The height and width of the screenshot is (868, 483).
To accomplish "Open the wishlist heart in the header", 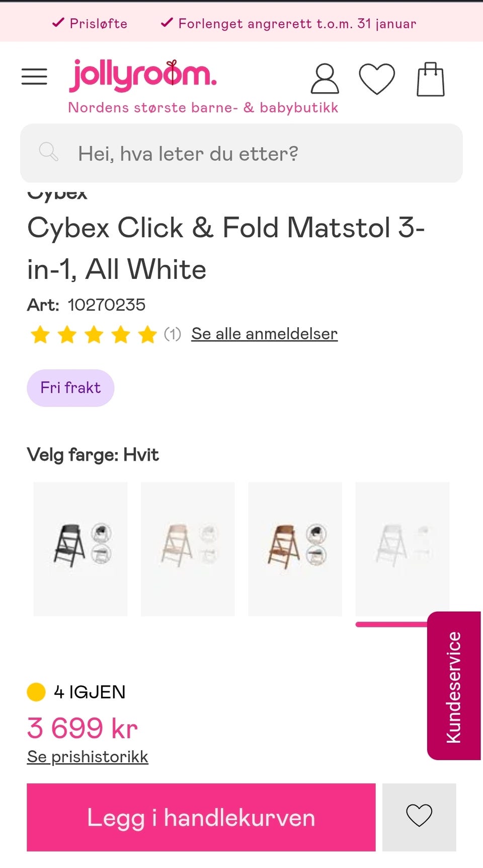I will (x=376, y=79).
